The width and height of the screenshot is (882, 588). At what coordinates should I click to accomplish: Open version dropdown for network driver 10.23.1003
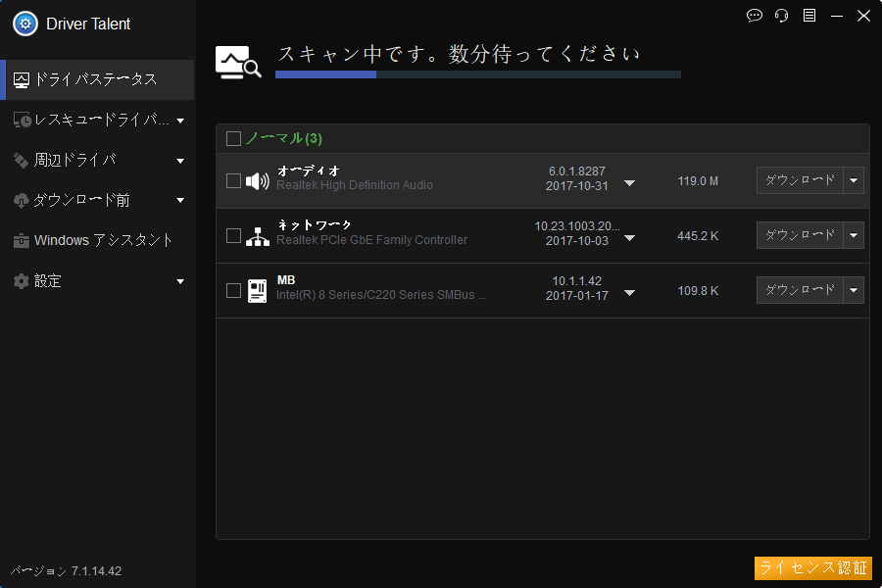click(x=629, y=238)
